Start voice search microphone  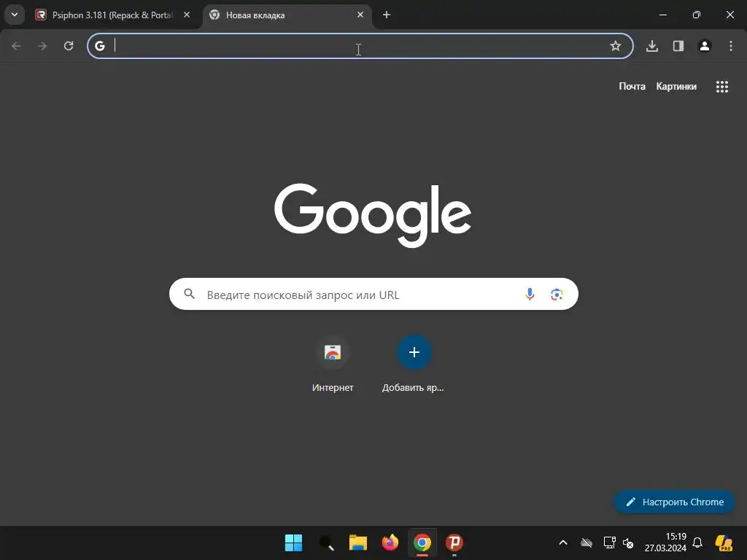530,295
